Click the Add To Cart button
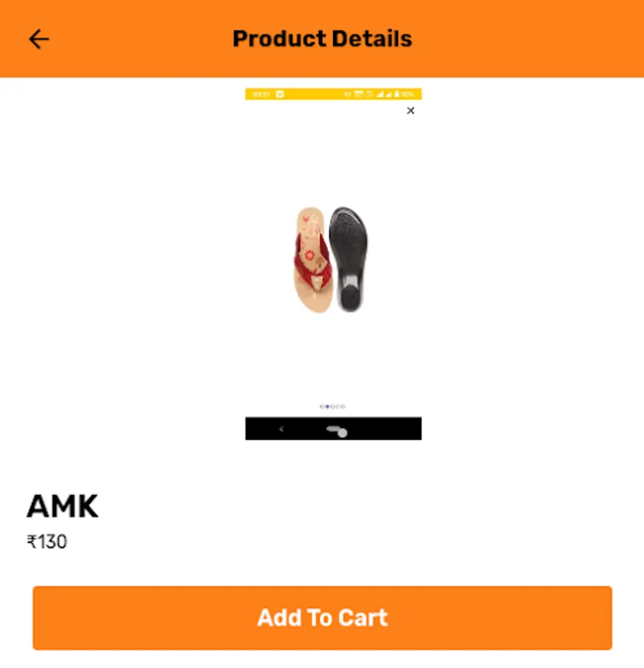This screenshot has width=644, height=668. click(323, 618)
